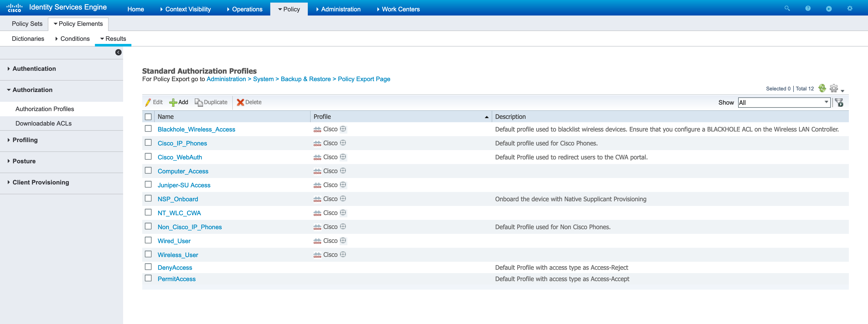Click the target icon in Wireless_User row
The image size is (868, 324).
tap(343, 254)
